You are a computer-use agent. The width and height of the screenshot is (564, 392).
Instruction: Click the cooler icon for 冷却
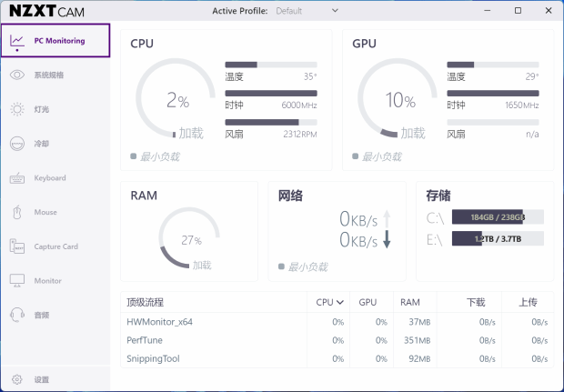click(17, 144)
